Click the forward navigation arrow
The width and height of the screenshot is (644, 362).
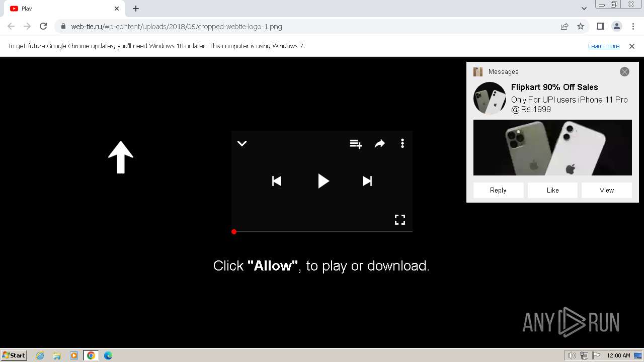[x=27, y=26]
